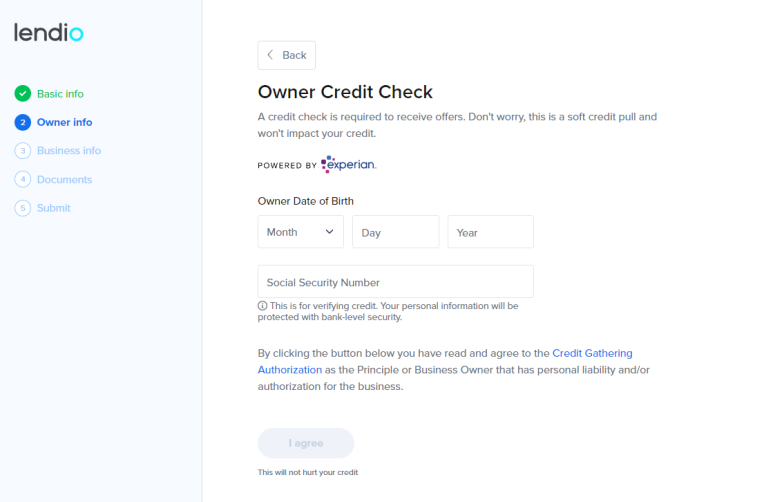773x502 pixels.
Task: Focus the Day input field
Action: coord(395,232)
